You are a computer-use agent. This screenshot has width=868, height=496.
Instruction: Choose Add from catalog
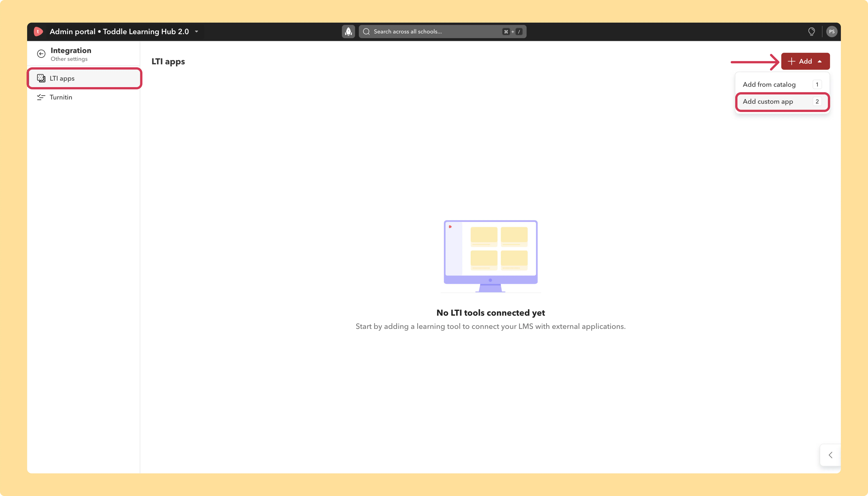pyautogui.click(x=782, y=85)
